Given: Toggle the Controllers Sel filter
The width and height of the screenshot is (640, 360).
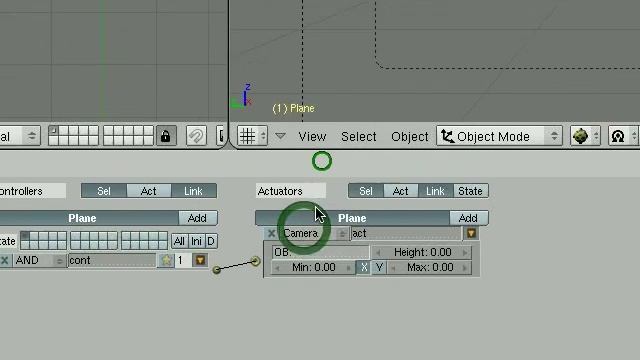Looking at the screenshot, I should [104, 191].
